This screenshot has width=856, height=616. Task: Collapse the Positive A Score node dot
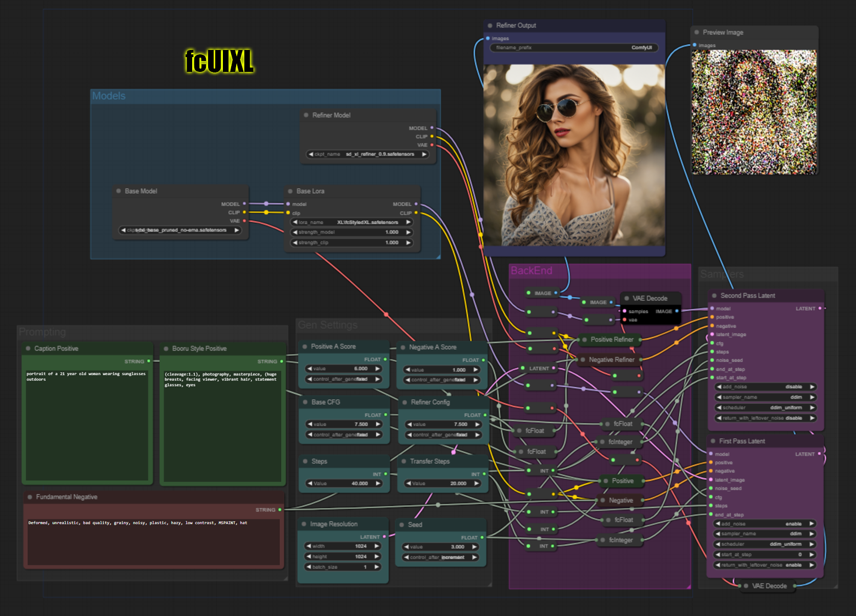click(x=305, y=347)
